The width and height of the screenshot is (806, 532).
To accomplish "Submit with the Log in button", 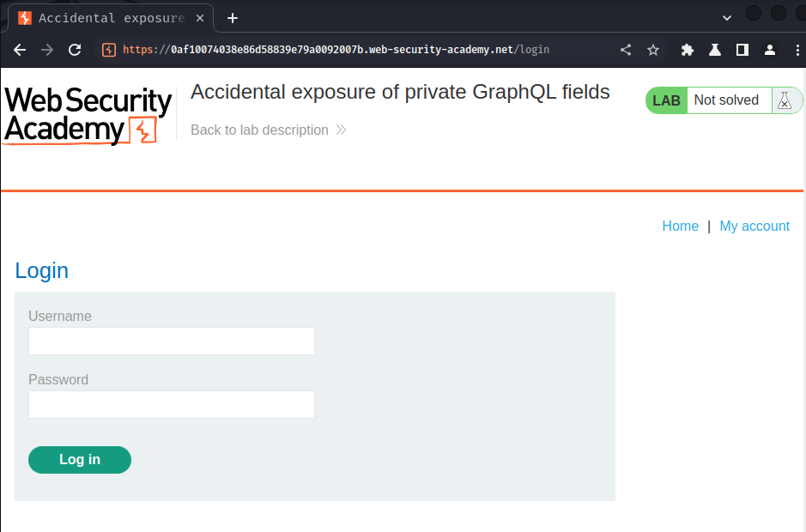I will pos(80,460).
